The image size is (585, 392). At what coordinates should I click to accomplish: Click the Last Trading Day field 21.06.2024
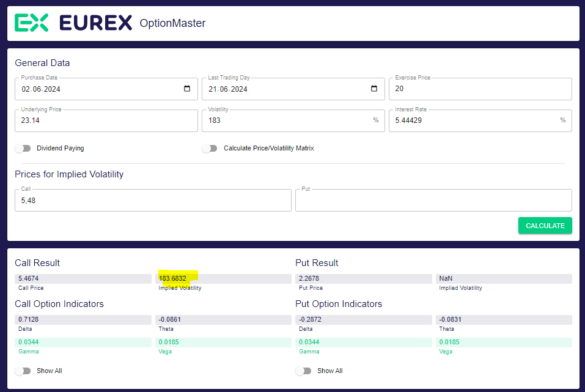tap(293, 89)
